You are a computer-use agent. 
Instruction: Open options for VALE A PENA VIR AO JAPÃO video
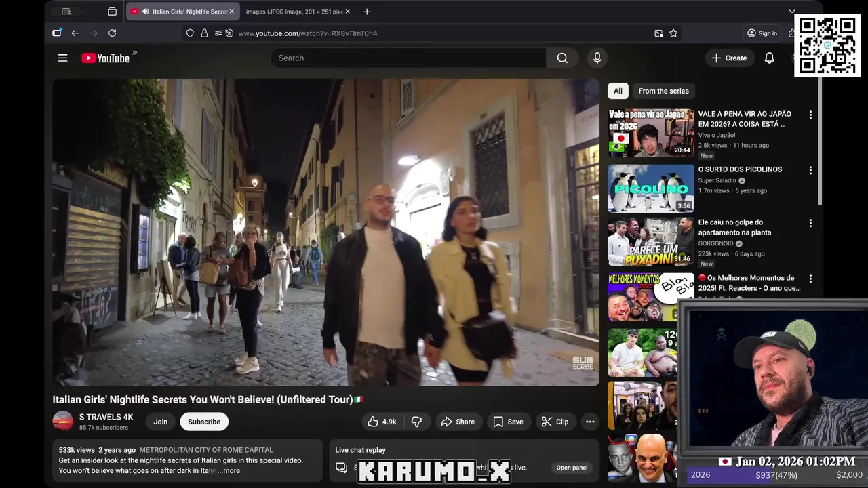click(x=810, y=115)
